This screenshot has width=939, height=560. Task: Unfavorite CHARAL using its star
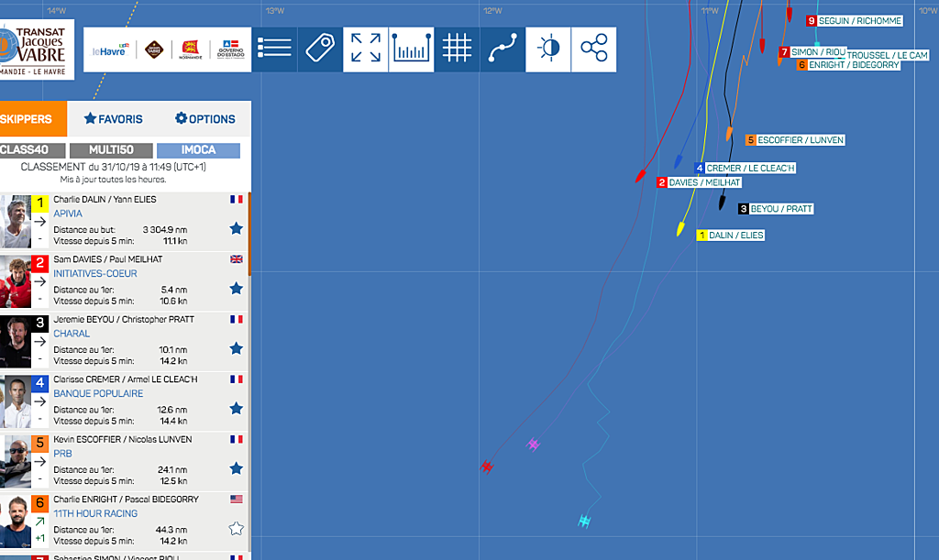click(236, 348)
